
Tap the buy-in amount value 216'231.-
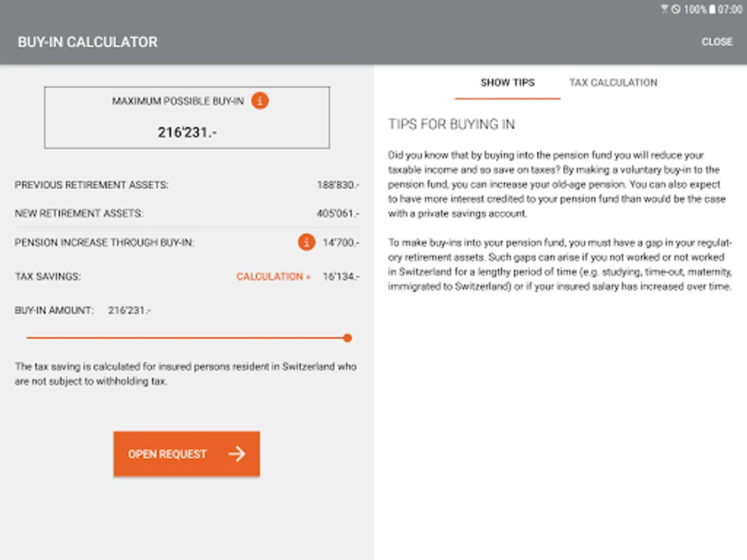[129, 310]
